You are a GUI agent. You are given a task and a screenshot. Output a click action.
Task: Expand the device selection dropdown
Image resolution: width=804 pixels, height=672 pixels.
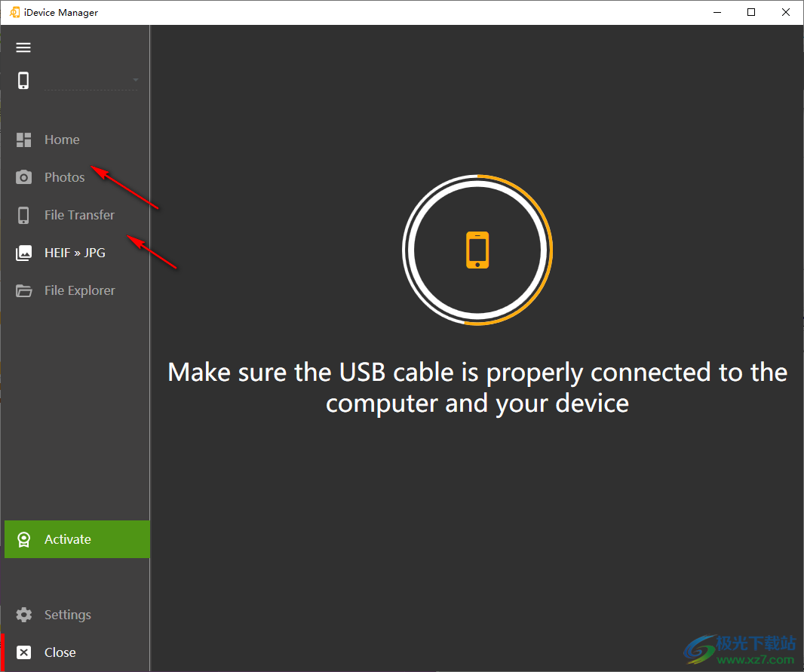coord(135,80)
